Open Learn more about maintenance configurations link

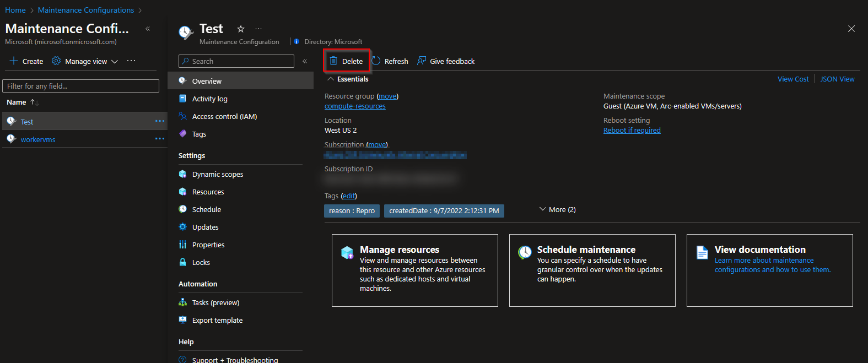(x=772, y=265)
